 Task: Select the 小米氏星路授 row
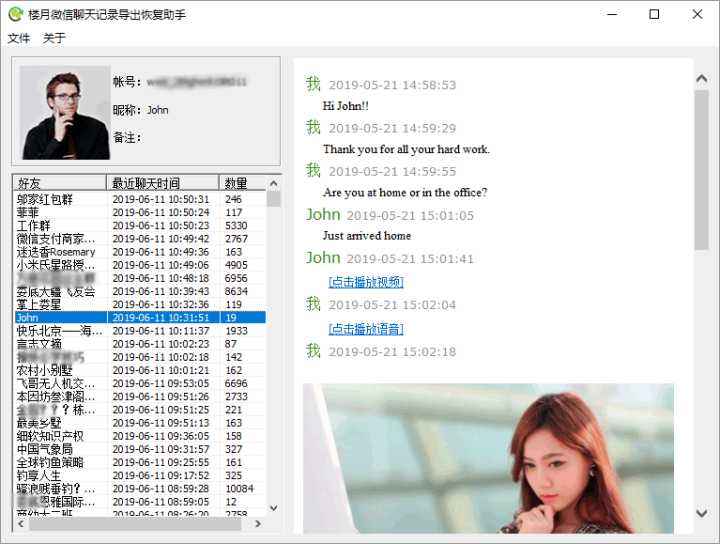[140, 265]
